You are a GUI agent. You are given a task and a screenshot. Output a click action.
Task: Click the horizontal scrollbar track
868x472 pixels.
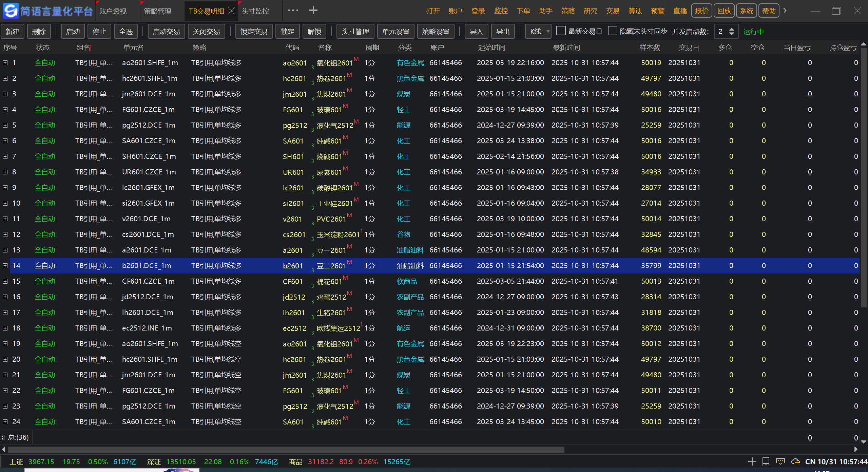click(x=709, y=450)
